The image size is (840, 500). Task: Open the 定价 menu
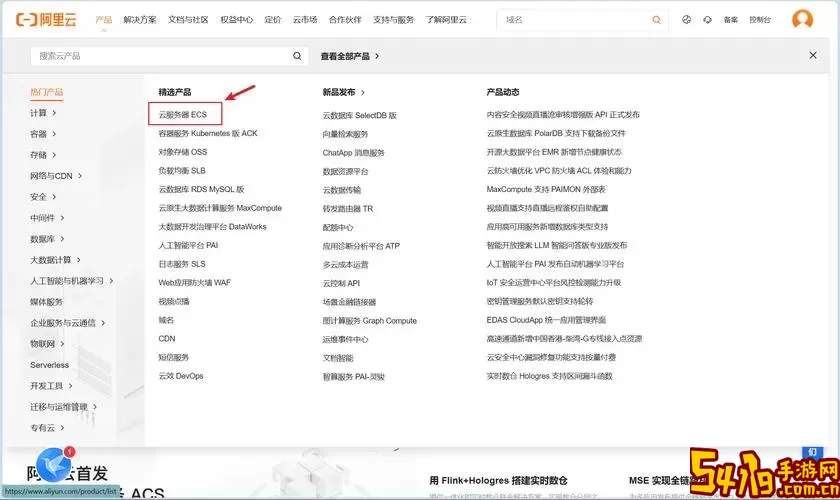tap(273, 20)
